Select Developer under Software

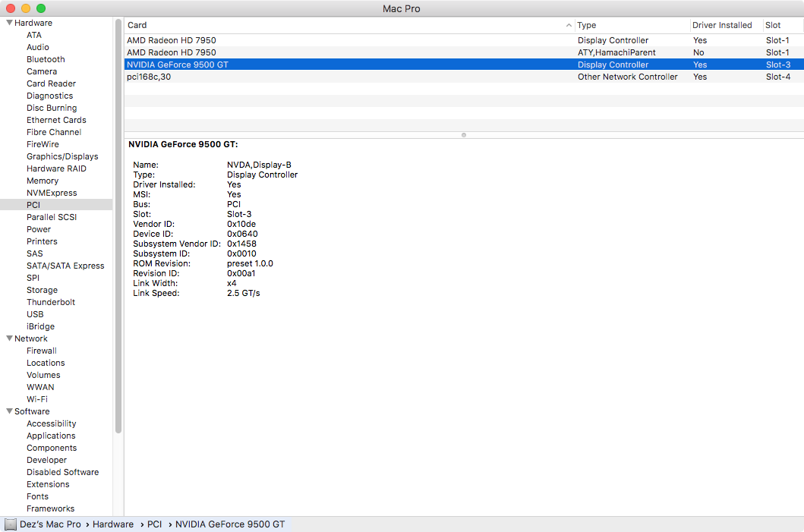tap(46, 460)
